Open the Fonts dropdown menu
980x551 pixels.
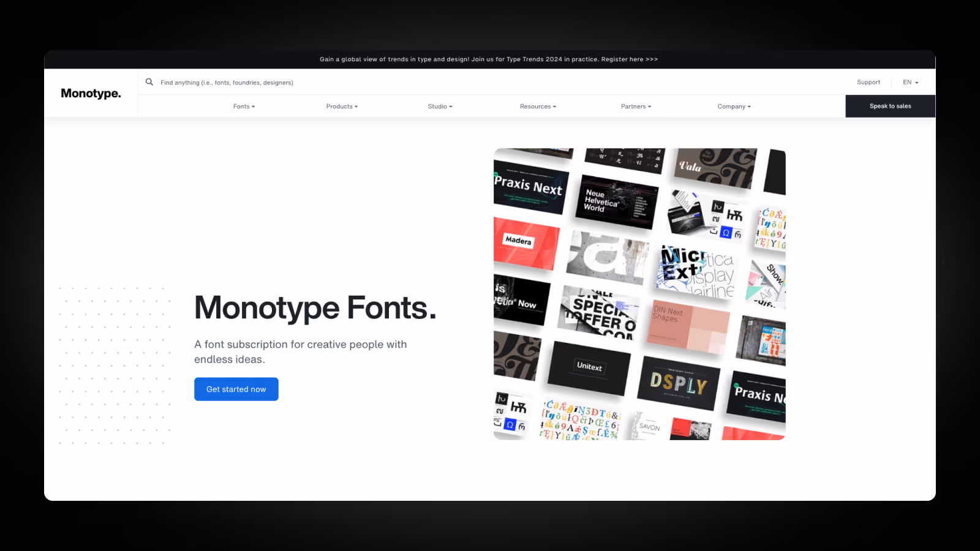244,107
